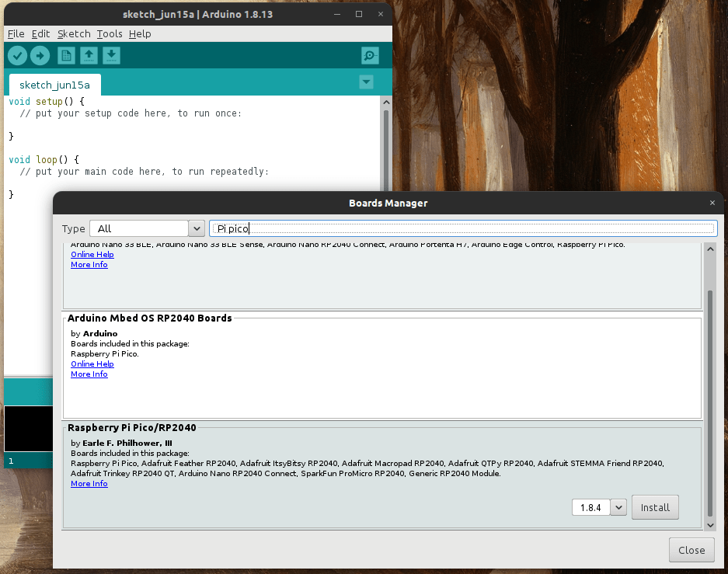Expand the tab options dropdown arrow
Image resolution: width=728 pixels, height=574 pixels.
point(367,82)
